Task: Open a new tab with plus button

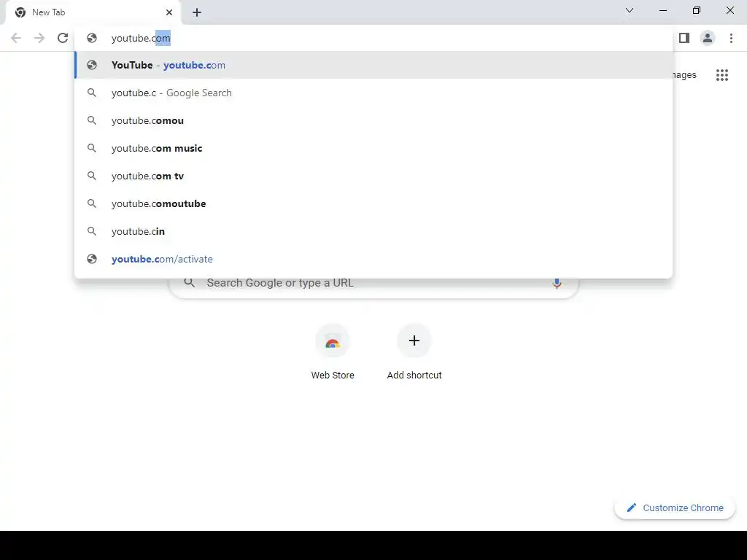Action: (197, 12)
